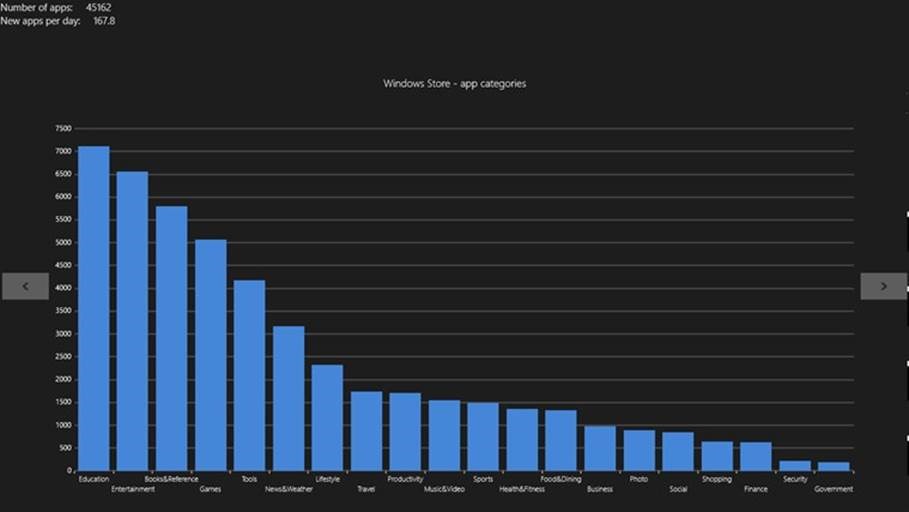The height and width of the screenshot is (512, 909).
Task: Select the Travel category bar
Action: pos(366,430)
